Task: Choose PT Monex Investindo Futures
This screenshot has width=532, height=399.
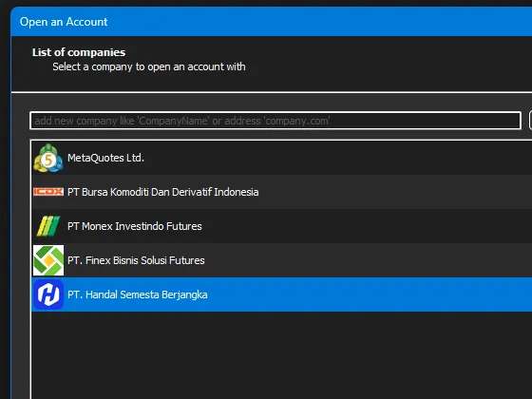Action: [134, 226]
